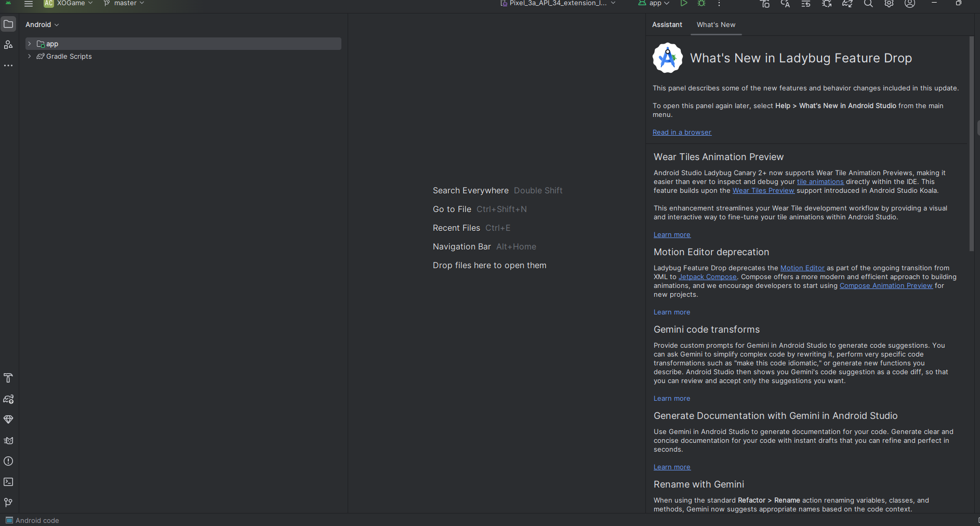Open the Android project view dropdown

pyautogui.click(x=42, y=24)
